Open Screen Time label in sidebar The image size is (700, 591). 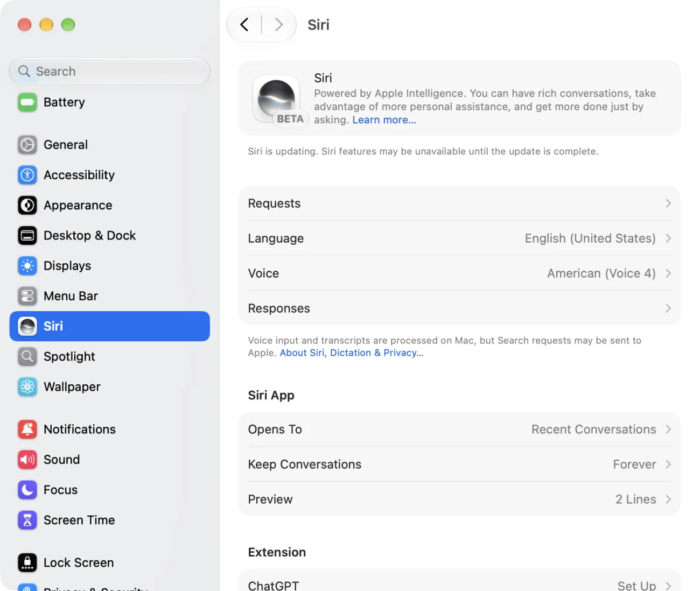click(79, 520)
